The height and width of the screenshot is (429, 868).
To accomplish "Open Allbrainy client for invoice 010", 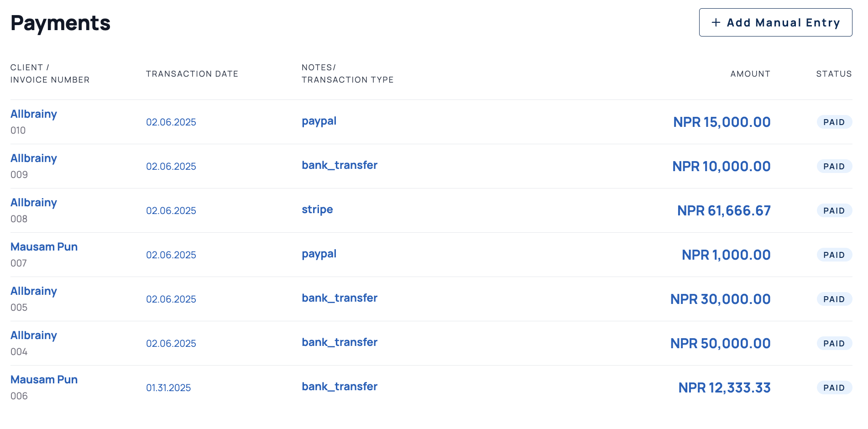I will tap(34, 114).
